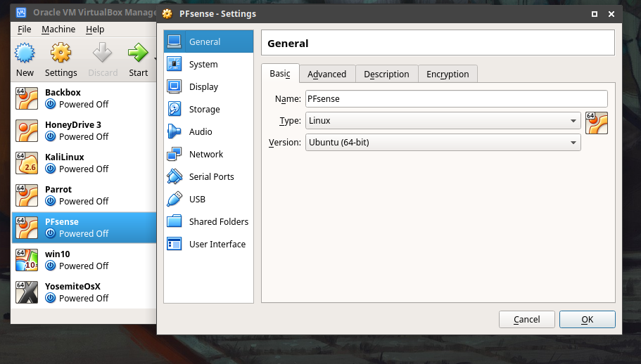
Task: Open the Machine menu
Action: tap(58, 30)
